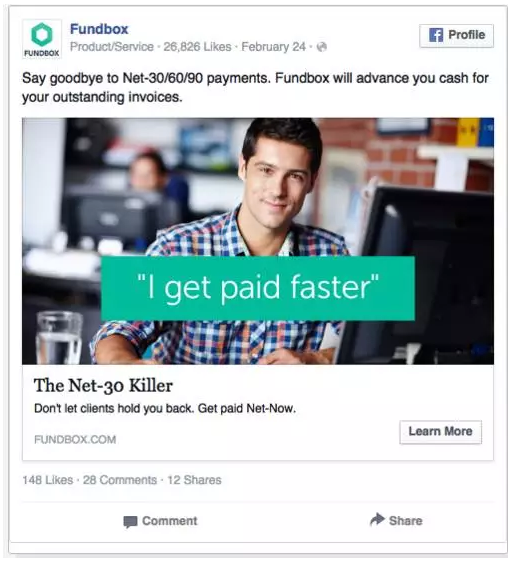Open the Fundbox page name link
Screen dimensions: 513x565
(99, 29)
